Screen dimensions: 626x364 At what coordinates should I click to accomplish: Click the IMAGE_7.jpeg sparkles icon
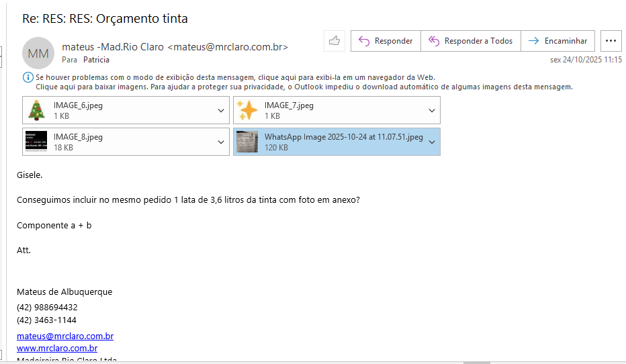point(247,110)
